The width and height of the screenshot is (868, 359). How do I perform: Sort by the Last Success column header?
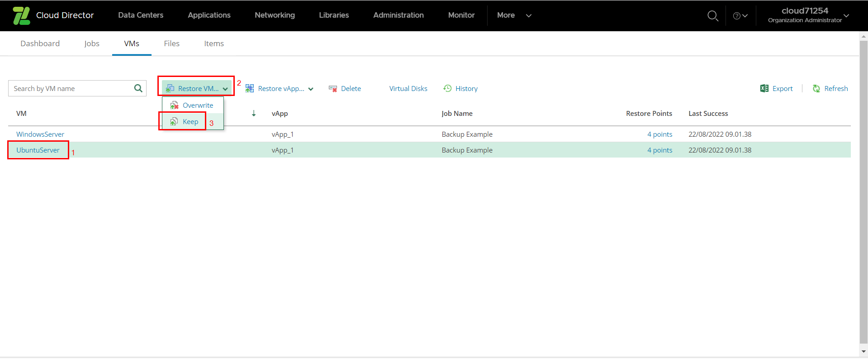(x=708, y=114)
